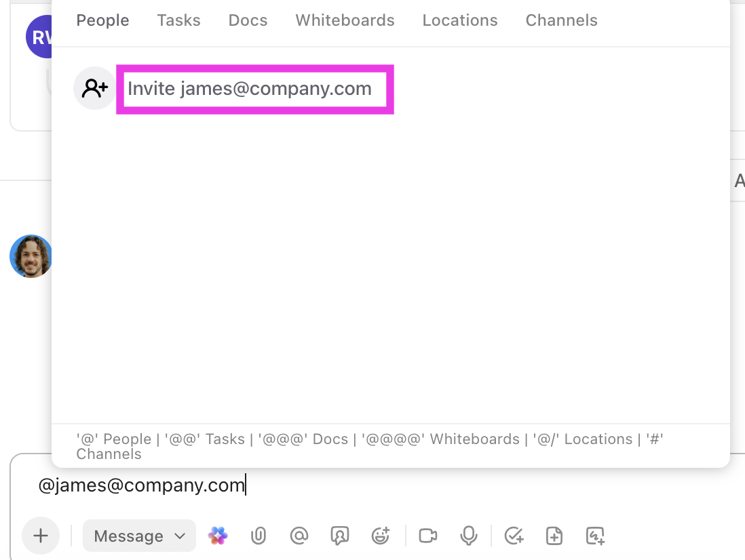Open the emoji reaction picker icon
Screen dimensions: 745x560
point(381,536)
